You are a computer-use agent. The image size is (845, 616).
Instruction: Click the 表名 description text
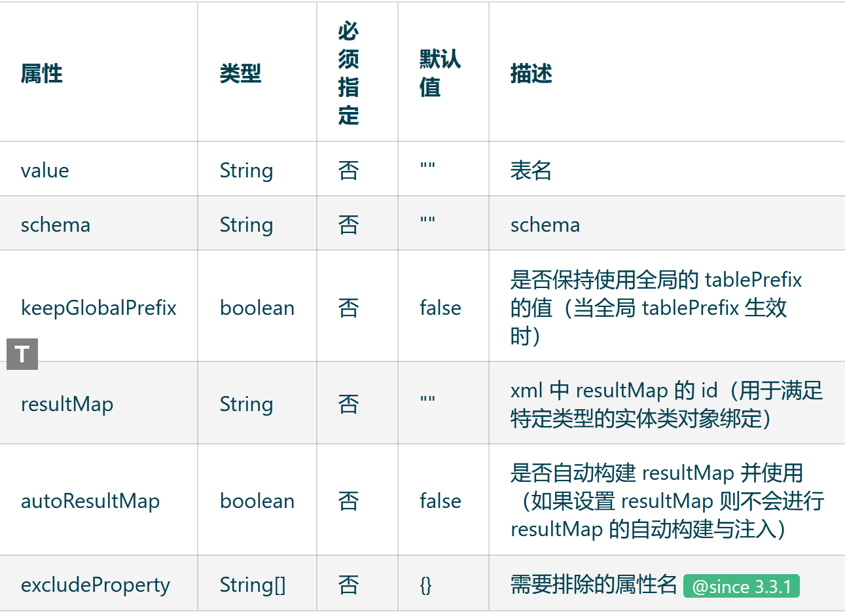pyautogui.click(x=531, y=171)
